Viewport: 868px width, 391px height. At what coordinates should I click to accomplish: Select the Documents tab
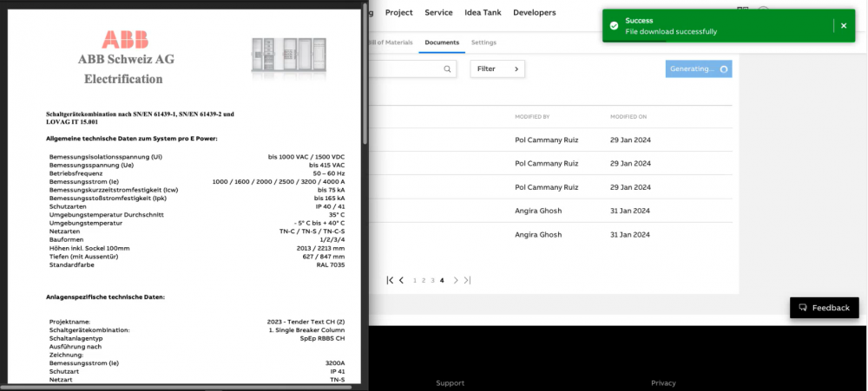(x=442, y=42)
